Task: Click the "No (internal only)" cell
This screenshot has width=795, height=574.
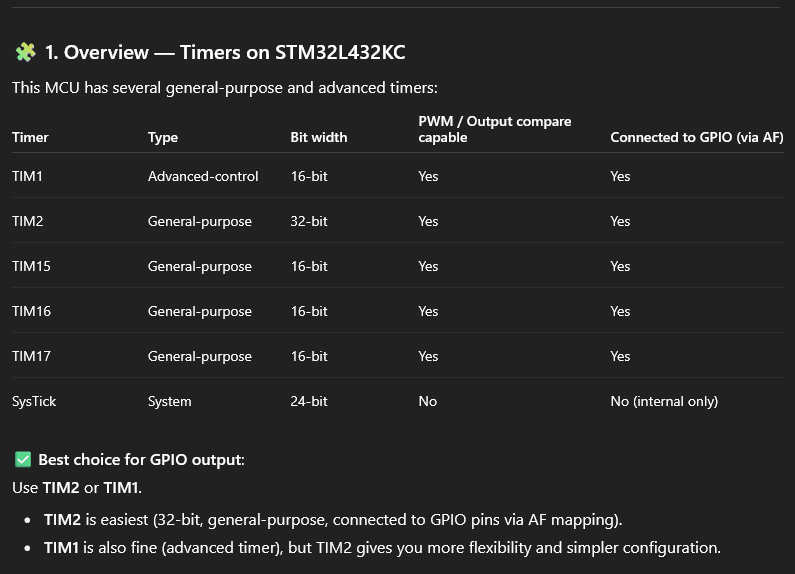Action: pyautogui.click(x=664, y=401)
